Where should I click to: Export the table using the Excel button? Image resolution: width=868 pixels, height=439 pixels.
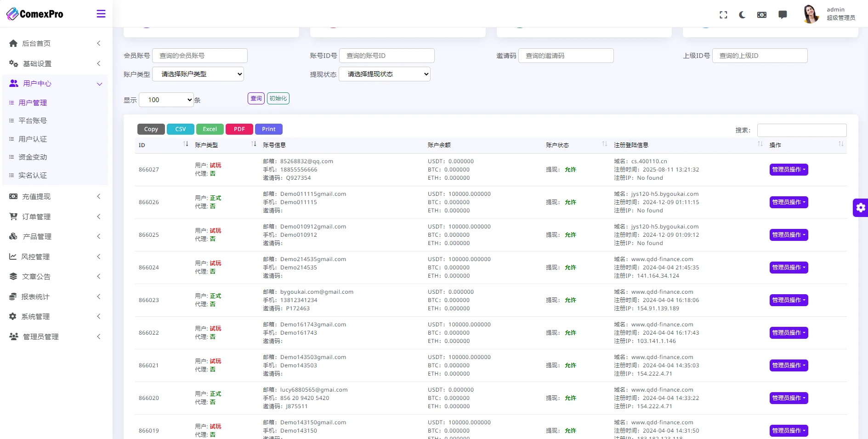tap(210, 129)
